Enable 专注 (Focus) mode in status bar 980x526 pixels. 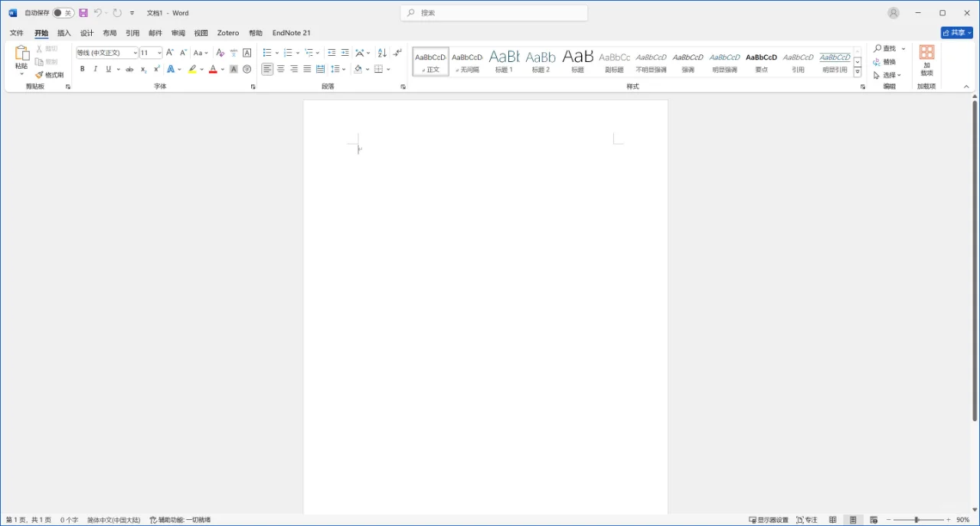806,519
